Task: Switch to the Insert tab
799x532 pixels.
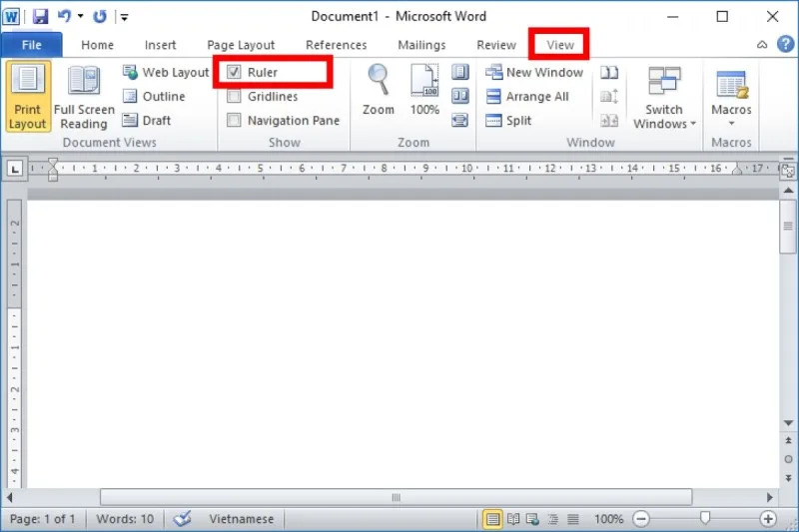Action: pyautogui.click(x=160, y=45)
